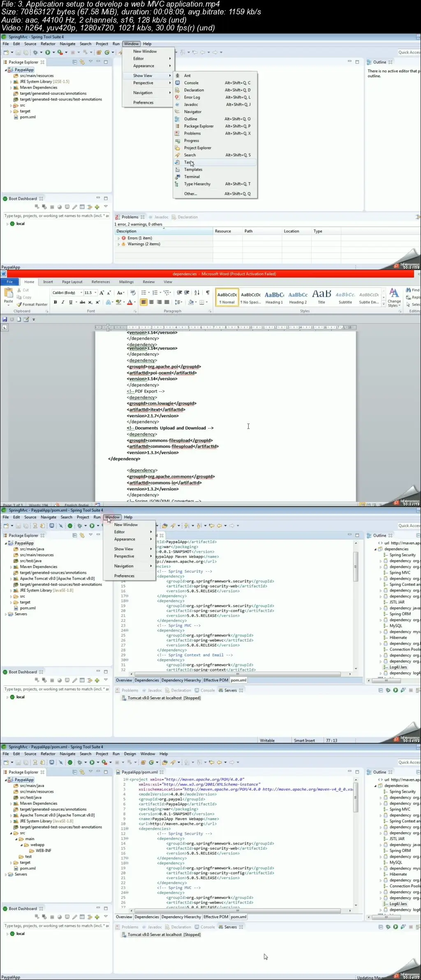Toggle Justify alignment in Word
The height and width of the screenshot is (980, 421).
tap(167, 302)
